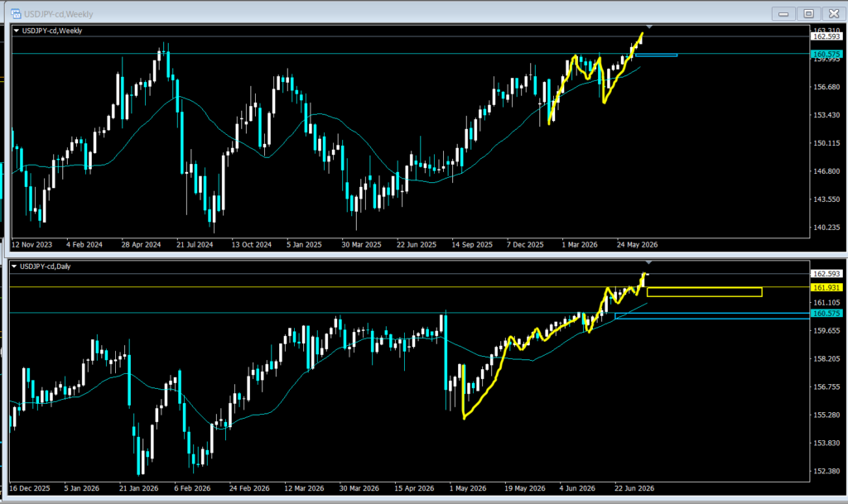Click the 13 Oct 2024 date label
This screenshot has height=504, width=848.
[x=252, y=245]
